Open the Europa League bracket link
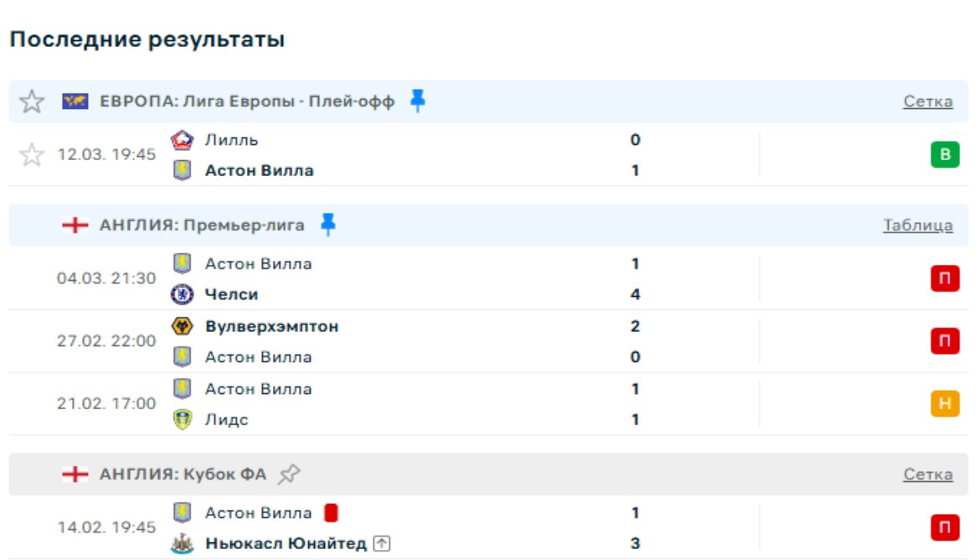 tap(927, 101)
